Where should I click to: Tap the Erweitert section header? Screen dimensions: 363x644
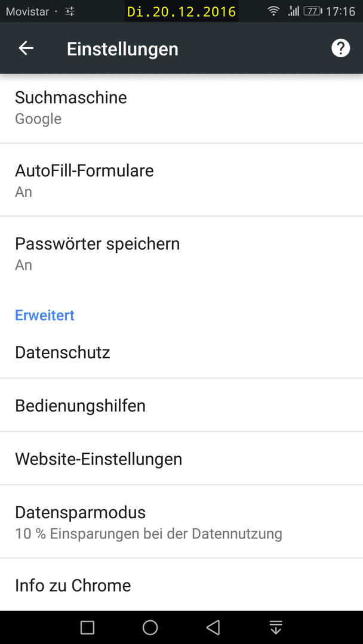tap(45, 315)
